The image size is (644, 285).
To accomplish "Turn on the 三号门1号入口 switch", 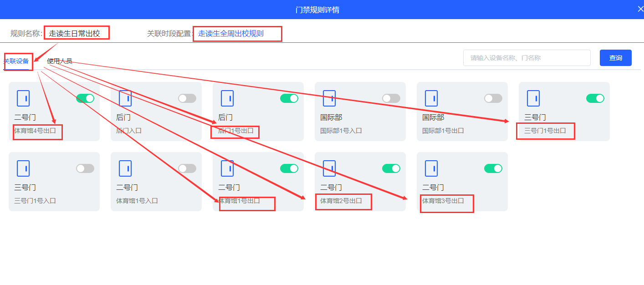I will pyautogui.click(x=85, y=168).
